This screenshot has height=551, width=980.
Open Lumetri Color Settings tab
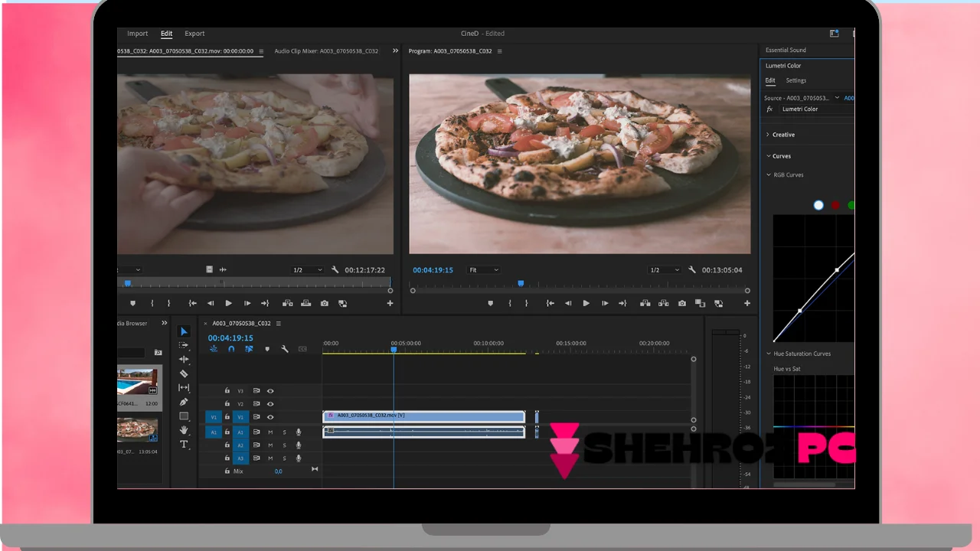[x=796, y=80]
